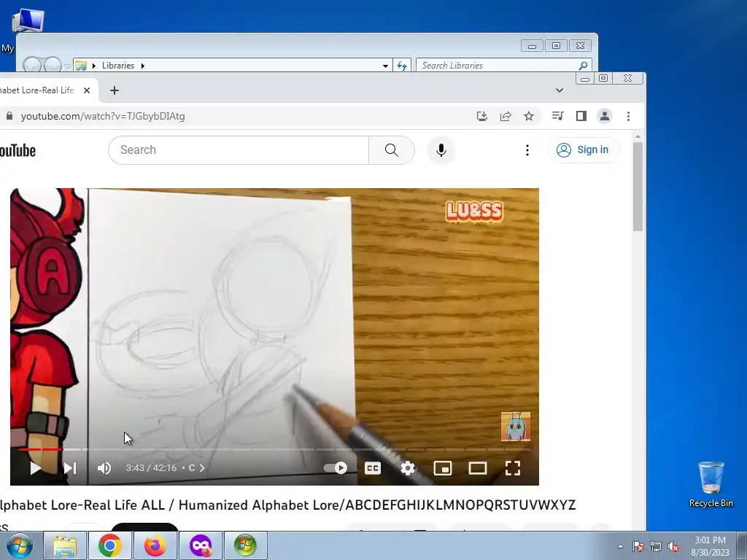Launch Firefox from taskbar
This screenshot has height=560, width=747.
tap(155, 545)
